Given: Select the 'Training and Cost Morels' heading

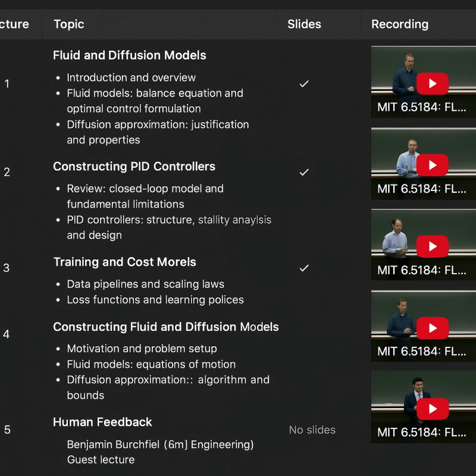Looking at the screenshot, I should pos(124,262).
